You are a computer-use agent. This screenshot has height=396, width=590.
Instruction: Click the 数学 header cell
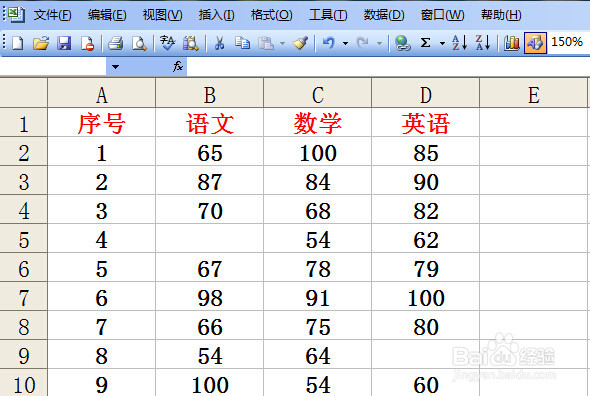[318, 123]
